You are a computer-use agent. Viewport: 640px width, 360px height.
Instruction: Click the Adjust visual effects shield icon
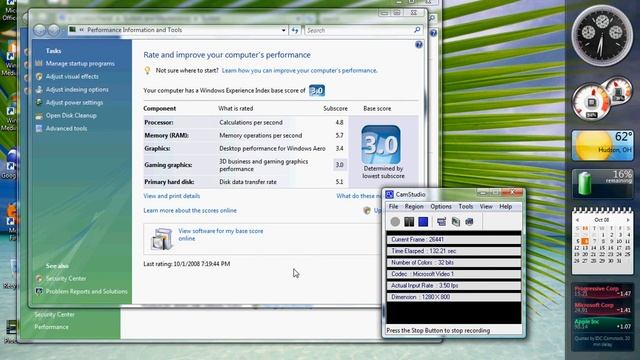point(39,77)
